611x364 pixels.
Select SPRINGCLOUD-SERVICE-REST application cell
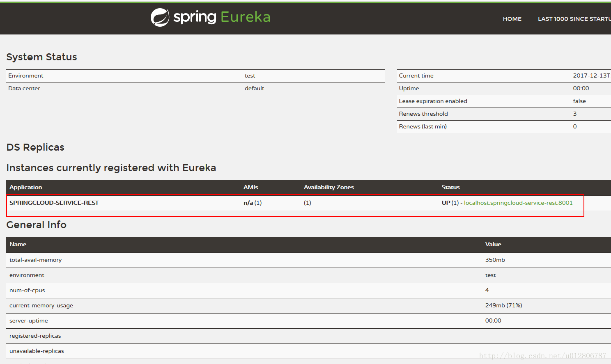[54, 203]
